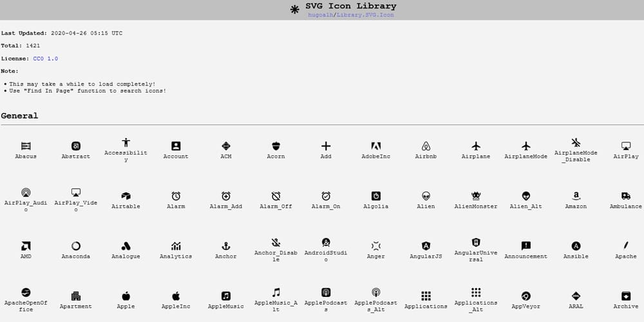The image size is (644, 322).
Task: Select the Alien_Alt icon
Action: 526,196
